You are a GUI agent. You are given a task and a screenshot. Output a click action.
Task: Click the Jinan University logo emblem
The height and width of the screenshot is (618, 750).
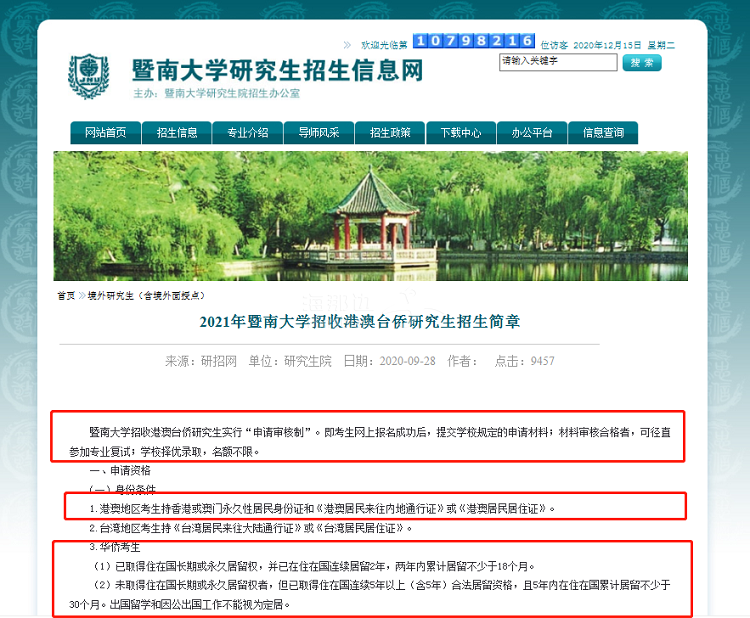pyautogui.click(x=89, y=76)
